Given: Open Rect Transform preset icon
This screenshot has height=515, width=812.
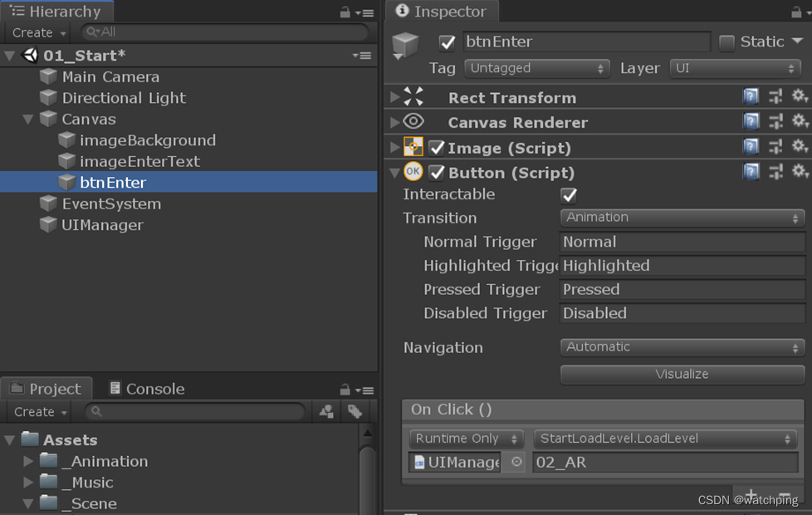Looking at the screenshot, I should point(775,96).
